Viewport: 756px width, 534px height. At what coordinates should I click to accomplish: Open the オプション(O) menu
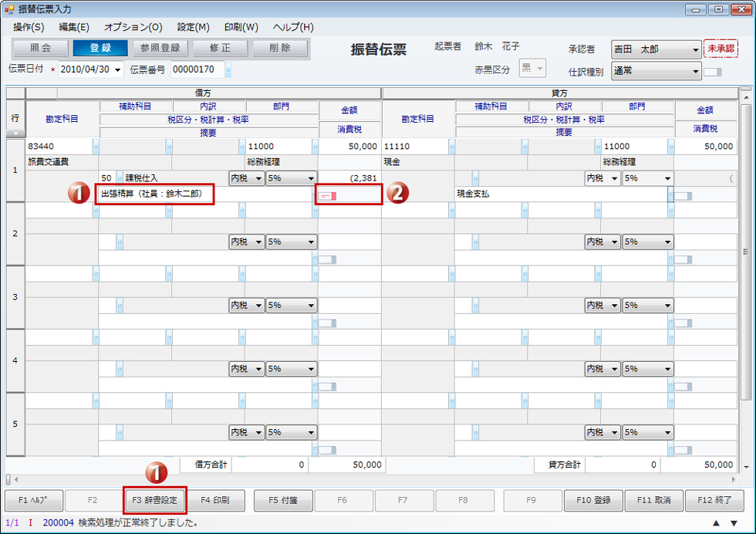click(133, 28)
